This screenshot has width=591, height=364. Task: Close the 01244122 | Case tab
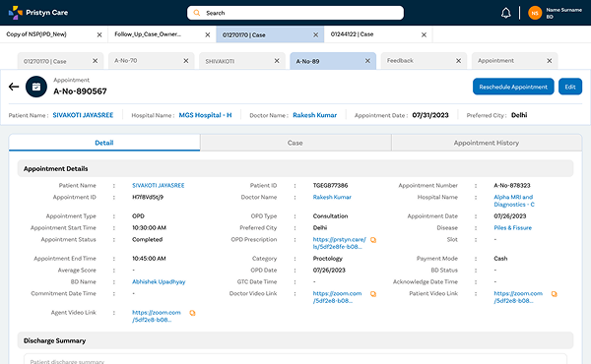coord(424,34)
